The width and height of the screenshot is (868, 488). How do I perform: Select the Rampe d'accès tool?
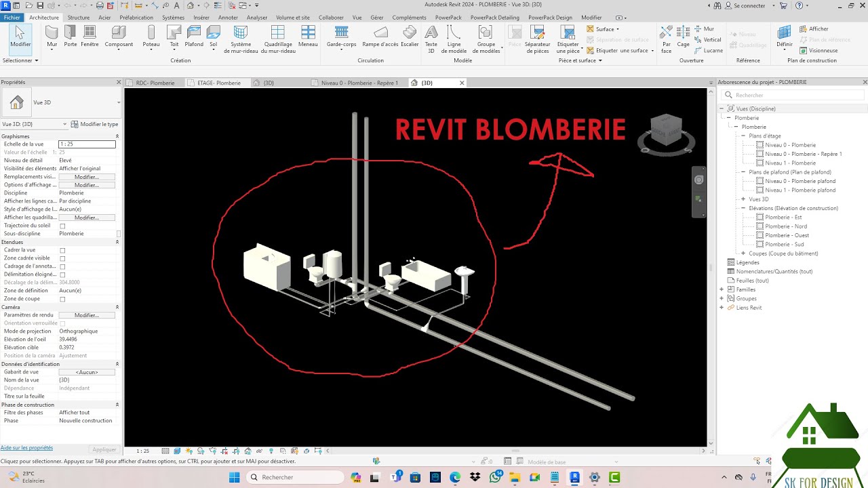pyautogui.click(x=380, y=36)
